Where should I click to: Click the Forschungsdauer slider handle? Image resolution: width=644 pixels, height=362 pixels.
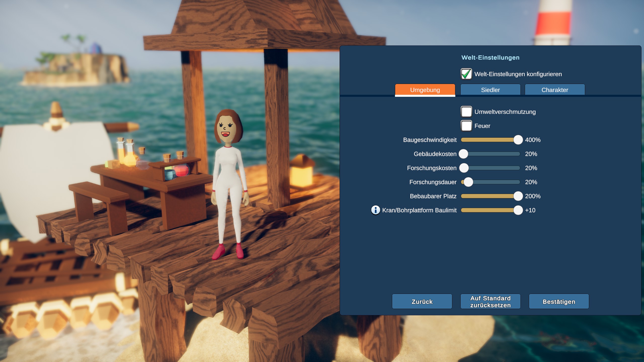click(x=468, y=182)
